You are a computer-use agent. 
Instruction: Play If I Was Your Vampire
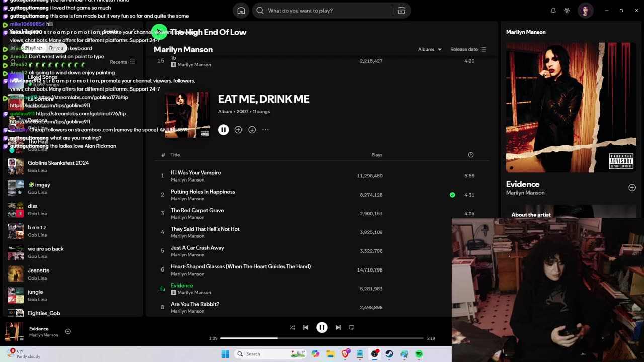[196, 173]
